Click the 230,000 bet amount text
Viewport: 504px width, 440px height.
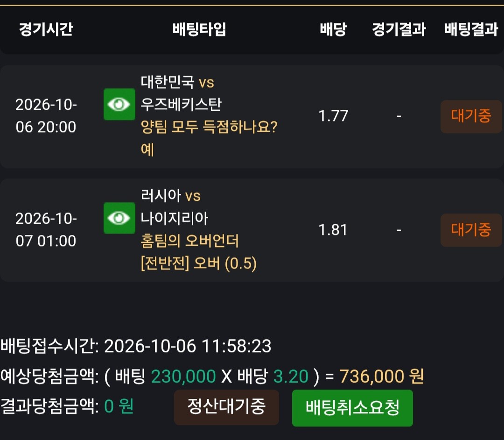(183, 376)
